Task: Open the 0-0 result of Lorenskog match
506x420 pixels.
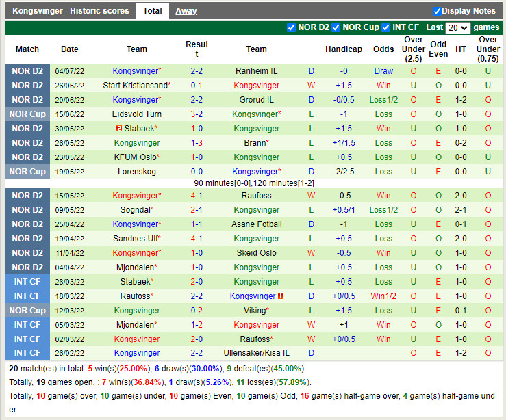Action: 197,172
